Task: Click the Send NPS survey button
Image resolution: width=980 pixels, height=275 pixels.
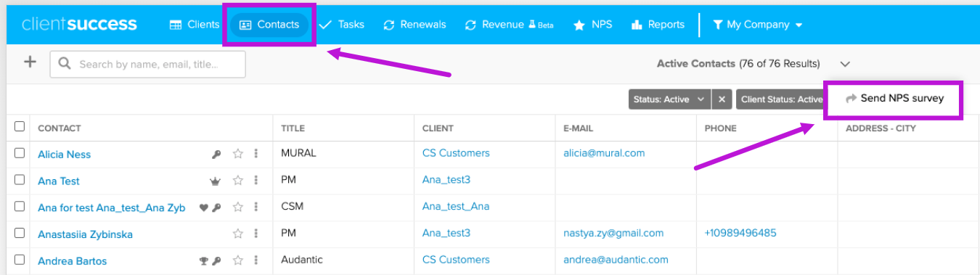Action: click(894, 98)
